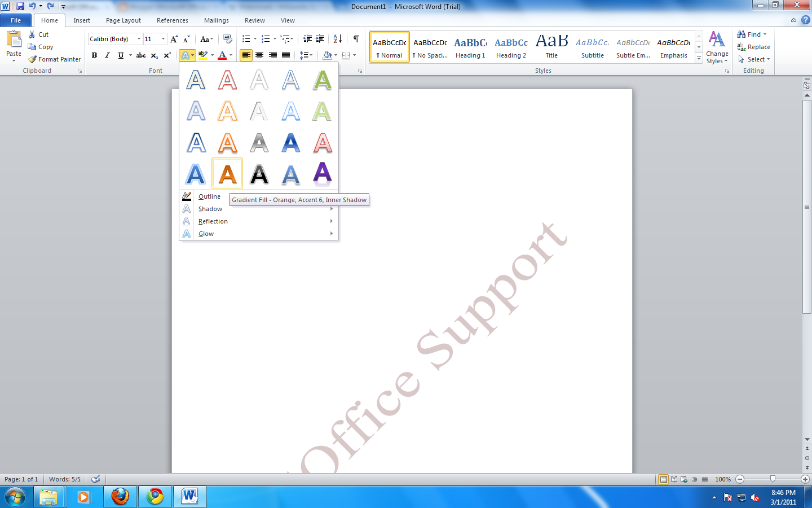Apply Gradient Fill Orange Accent 6 text effect

pos(227,173)
